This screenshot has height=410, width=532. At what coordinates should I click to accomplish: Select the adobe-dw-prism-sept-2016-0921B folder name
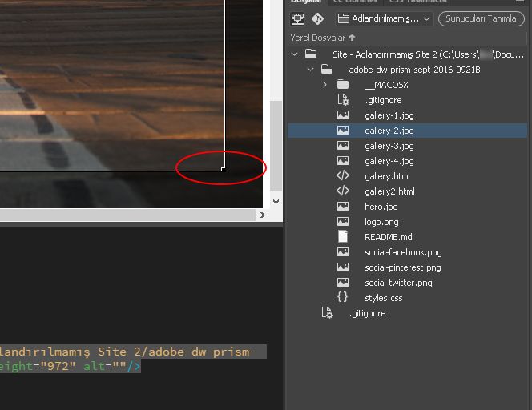[414, 70]
